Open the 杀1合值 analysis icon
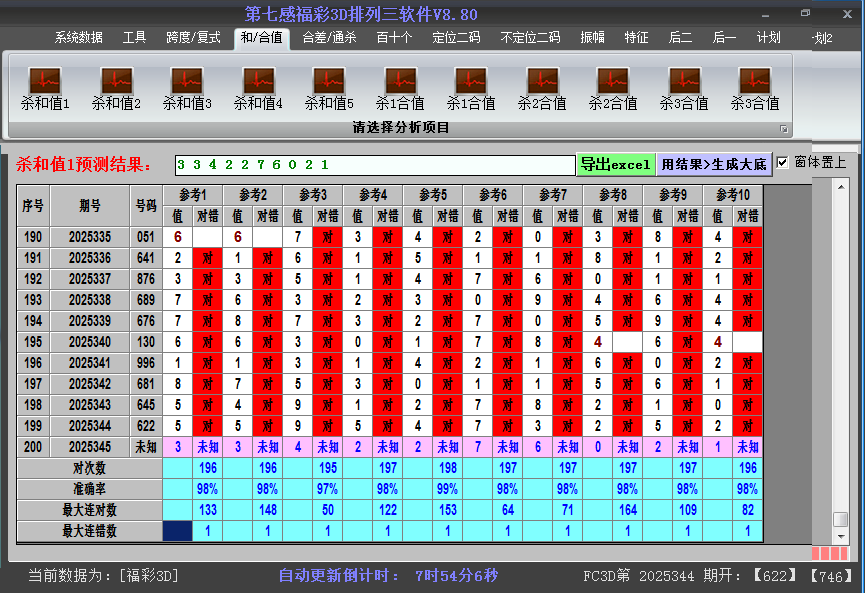 tap(400, 81)
